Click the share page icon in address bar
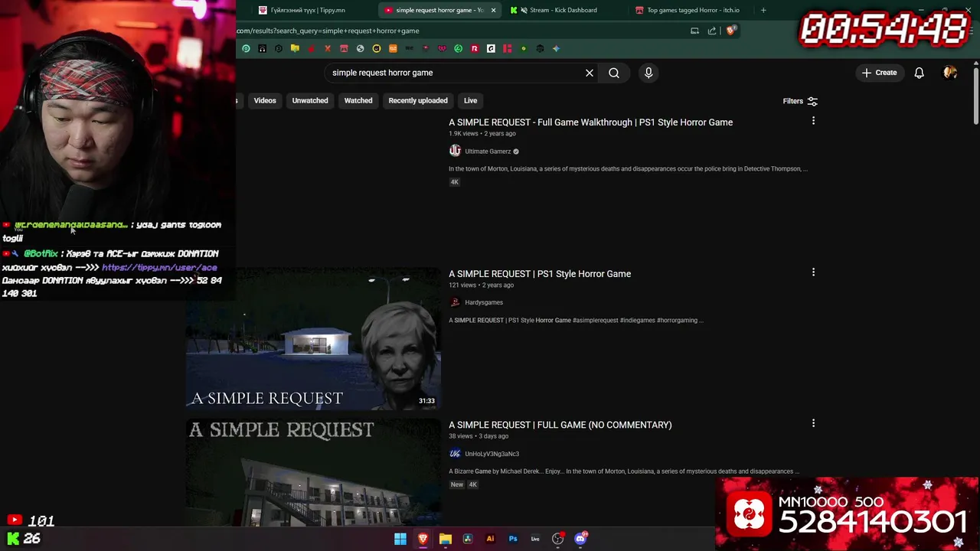980x551 pixels. (x=712, y=31)
